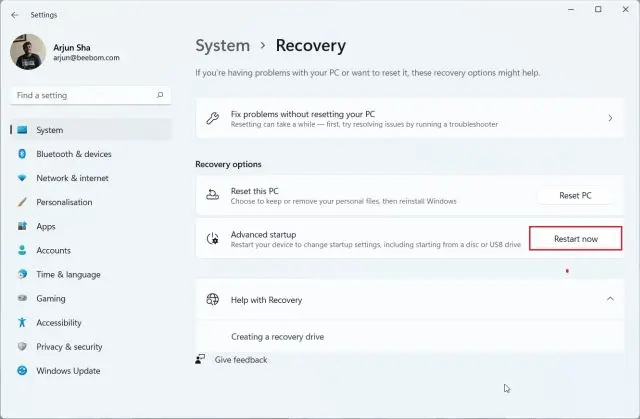The image size is (640, 419).
Task: Click the Help with Recovery label
Action: point(266,300)
